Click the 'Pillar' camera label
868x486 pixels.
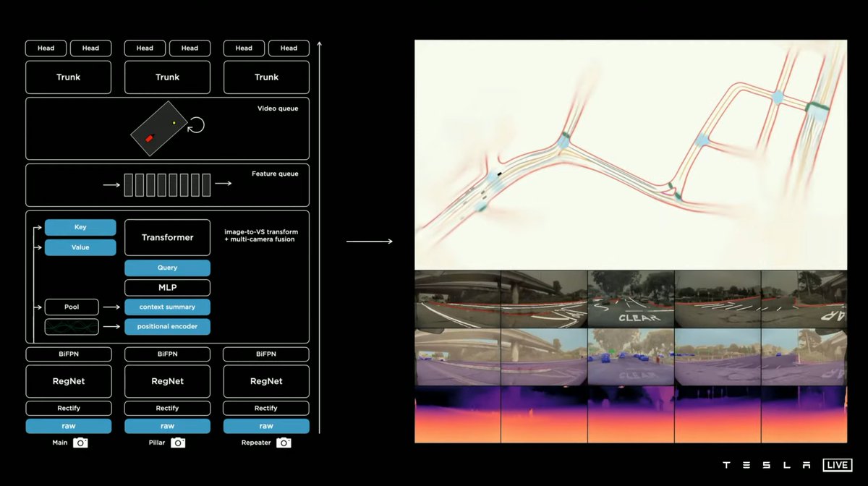click(156, 443)
